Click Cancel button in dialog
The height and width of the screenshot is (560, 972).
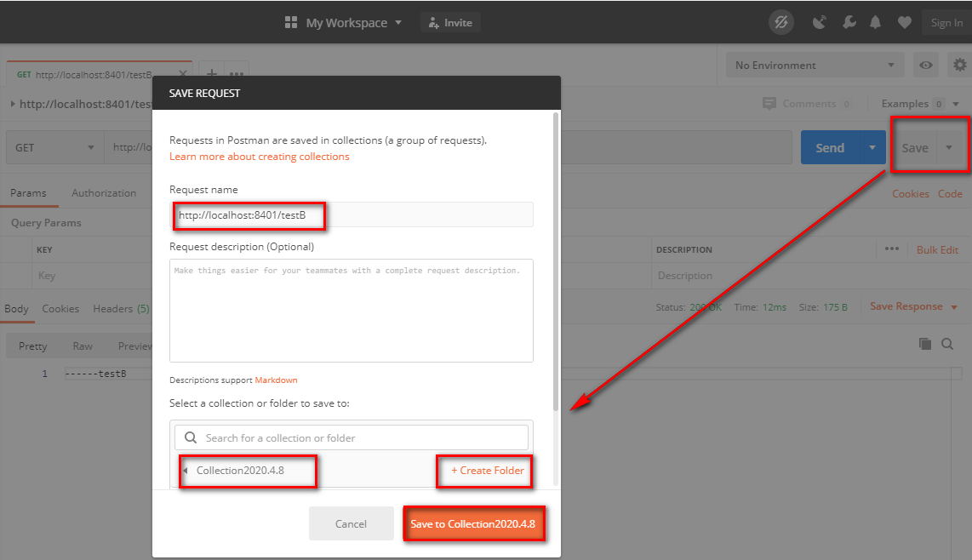click(352, 524)
